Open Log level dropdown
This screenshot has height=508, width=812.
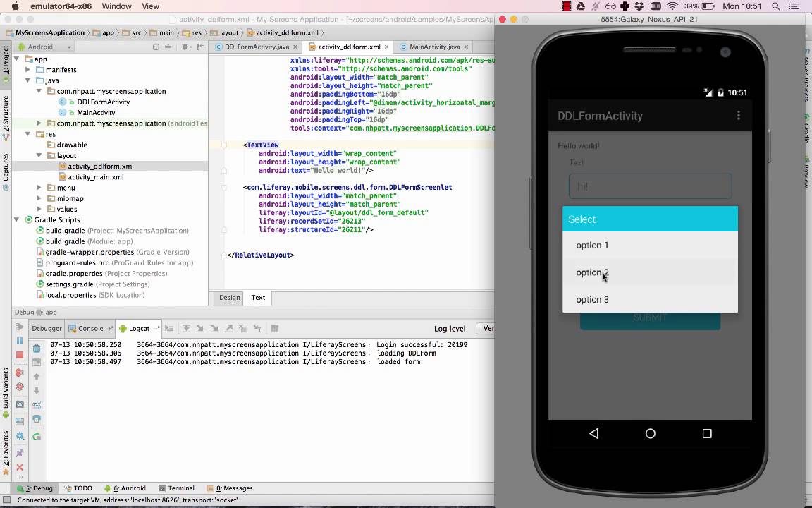485,328
